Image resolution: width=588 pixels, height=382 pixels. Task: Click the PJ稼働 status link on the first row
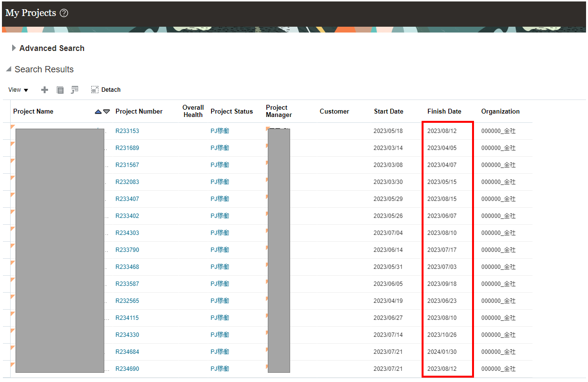point(220,131)
